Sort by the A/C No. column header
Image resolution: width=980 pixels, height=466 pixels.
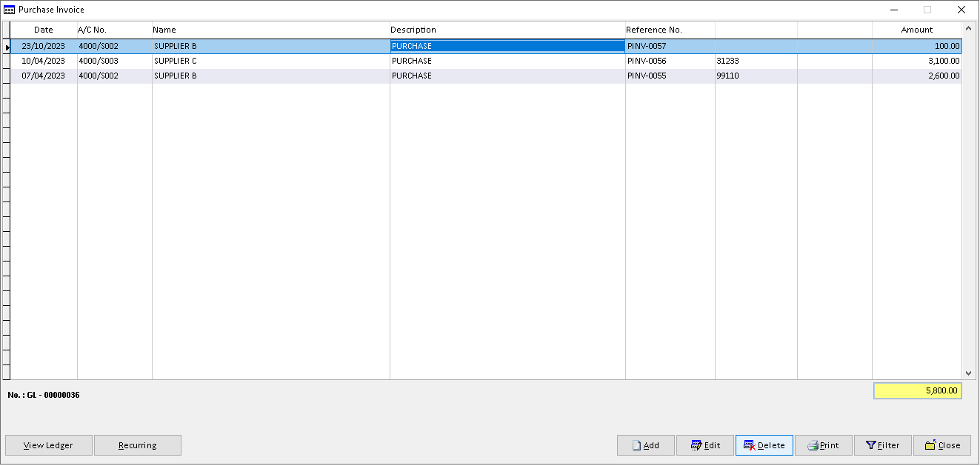coord(115,30)
